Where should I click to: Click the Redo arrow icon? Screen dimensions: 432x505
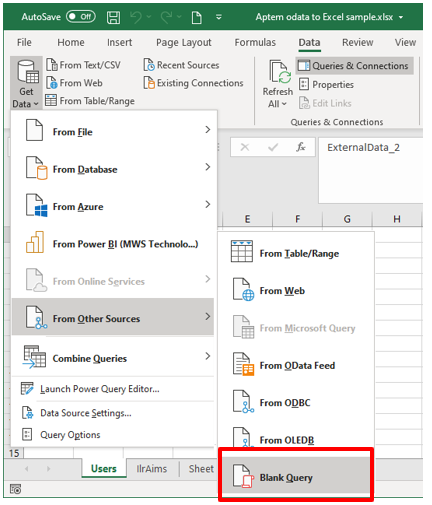(166, 17)
